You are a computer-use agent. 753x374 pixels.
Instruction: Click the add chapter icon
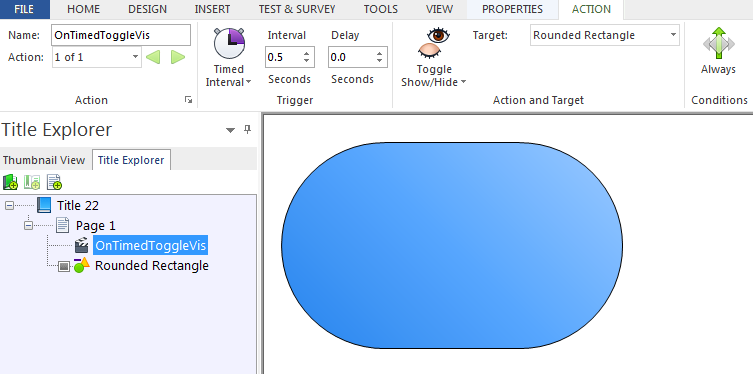tap(10, 182)
